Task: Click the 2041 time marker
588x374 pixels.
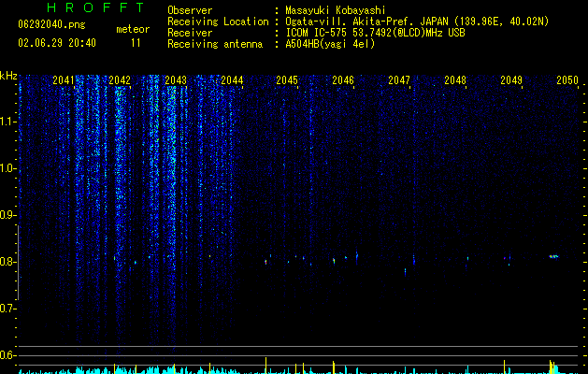Action: point(64,80)
